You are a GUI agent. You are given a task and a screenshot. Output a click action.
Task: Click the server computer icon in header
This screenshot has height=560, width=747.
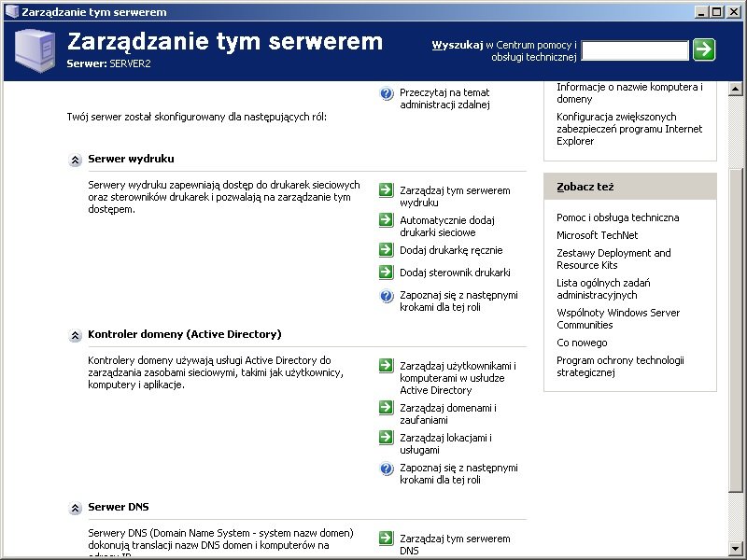[33, 51]
